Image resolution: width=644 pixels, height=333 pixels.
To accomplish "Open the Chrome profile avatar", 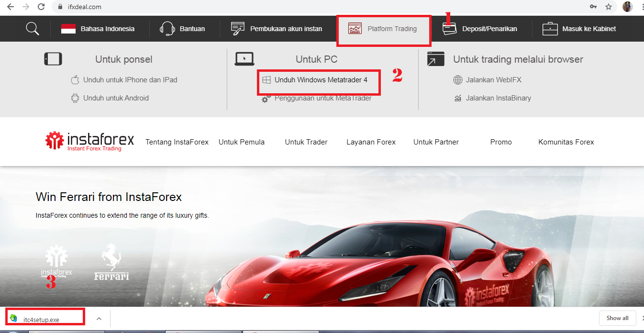I will tap(627, 7).
